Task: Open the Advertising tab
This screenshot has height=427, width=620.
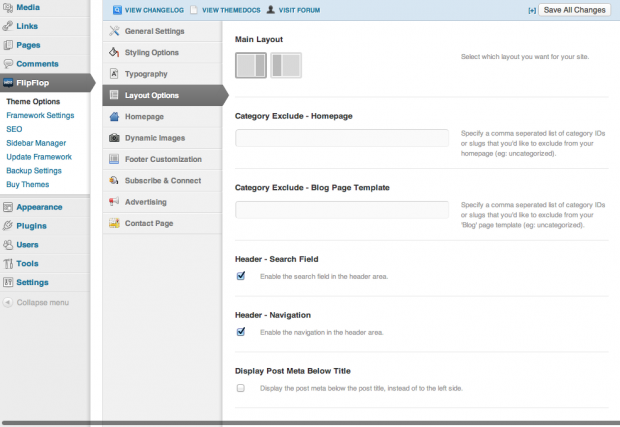Action: click(x=162, y=202)
